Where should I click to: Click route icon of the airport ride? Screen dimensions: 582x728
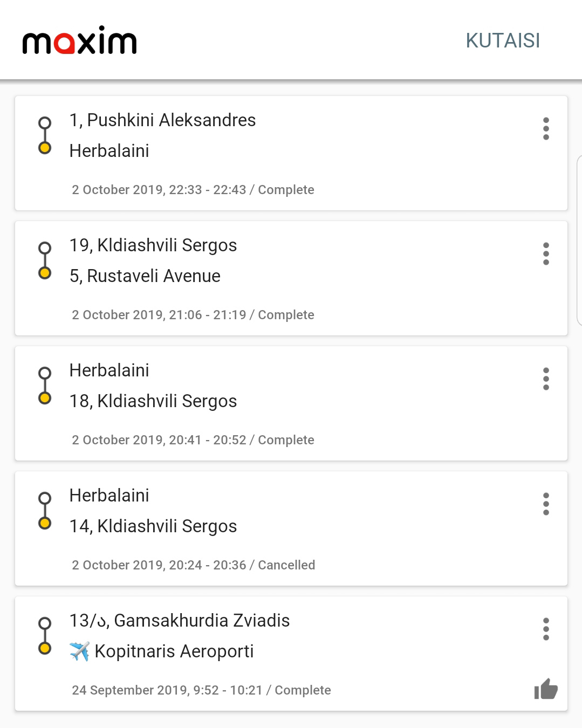click(x=45, y=636)
